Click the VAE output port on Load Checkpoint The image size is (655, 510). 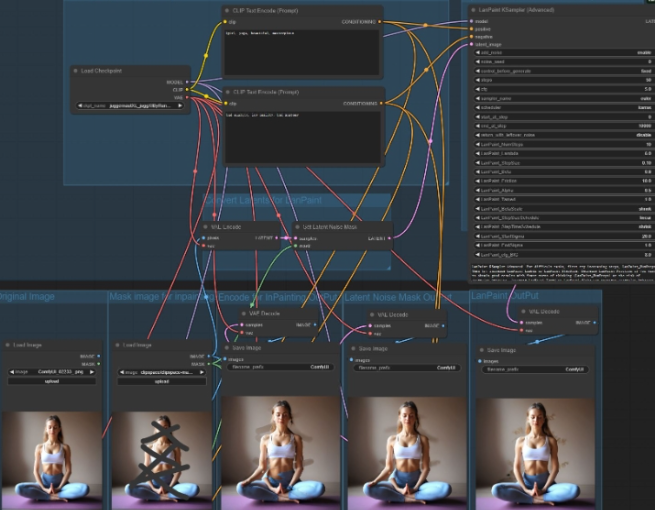tap(187, 97)
